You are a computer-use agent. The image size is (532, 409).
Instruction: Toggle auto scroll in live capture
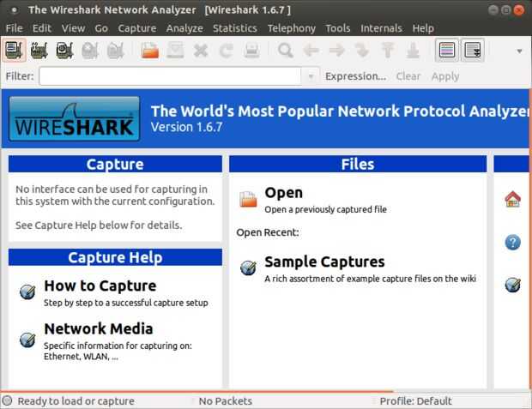click(473, 51)
